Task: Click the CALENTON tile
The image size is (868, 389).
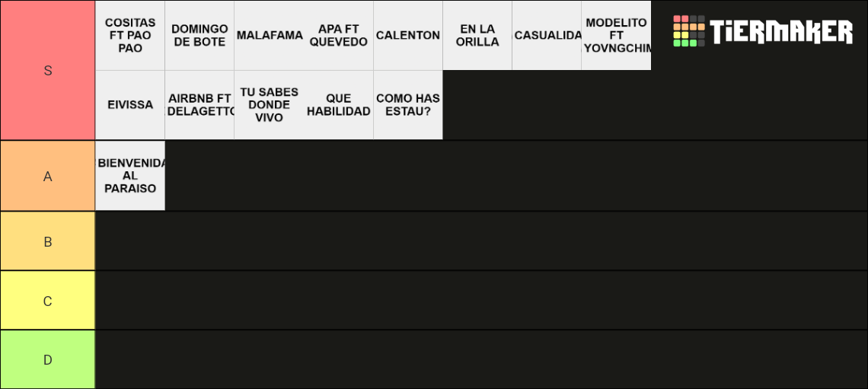Action: pos(408,36)
